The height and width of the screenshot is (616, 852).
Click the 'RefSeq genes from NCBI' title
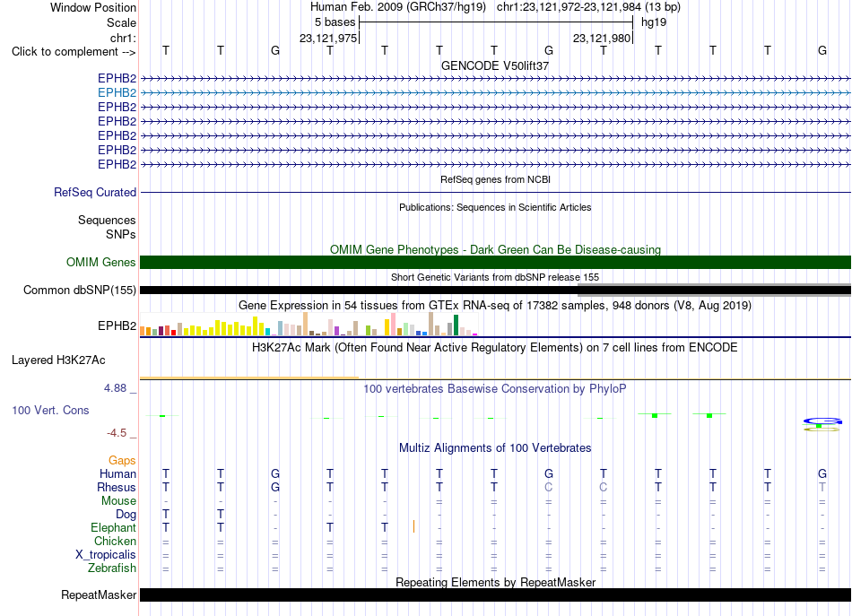point(495,179)
